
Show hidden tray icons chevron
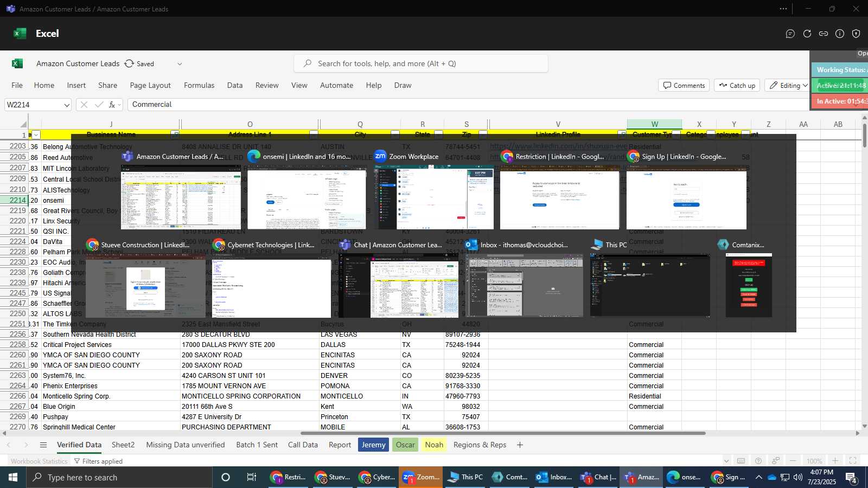[758, 477]
